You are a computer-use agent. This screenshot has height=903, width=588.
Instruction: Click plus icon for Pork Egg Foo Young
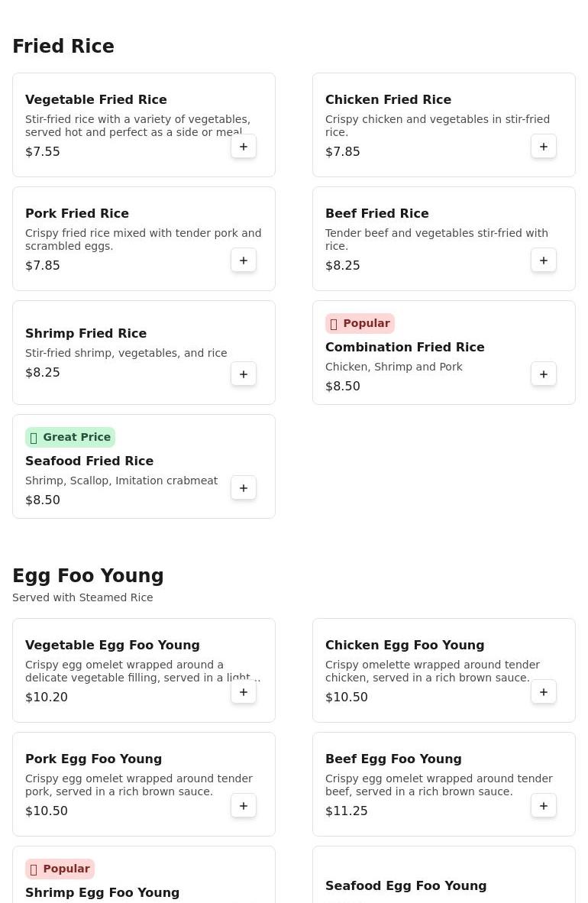tap(244, 806)
